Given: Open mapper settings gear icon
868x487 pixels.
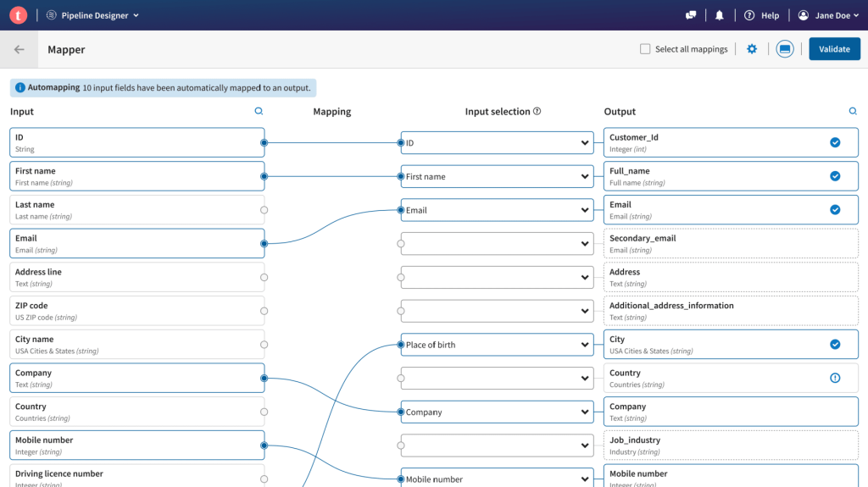Looking at the screenshot, I should point(752,49).
